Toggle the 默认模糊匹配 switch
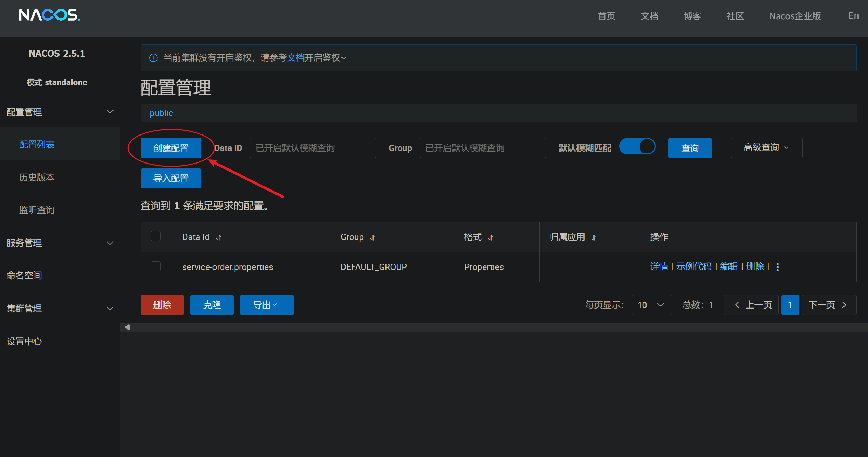This screenshot has height=457, width=868. (x=637, y=146)
